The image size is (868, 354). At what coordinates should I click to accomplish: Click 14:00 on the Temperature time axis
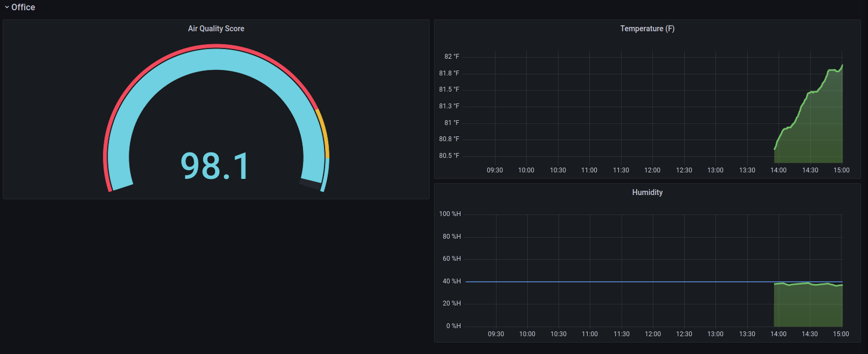pos(779,170)
